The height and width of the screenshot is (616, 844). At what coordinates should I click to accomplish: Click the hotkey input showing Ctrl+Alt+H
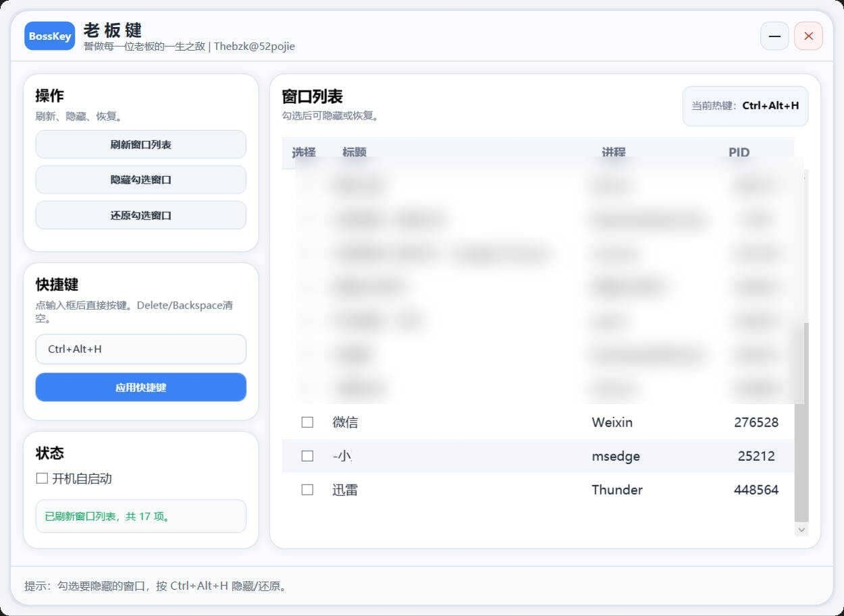[x=140, y=349]
